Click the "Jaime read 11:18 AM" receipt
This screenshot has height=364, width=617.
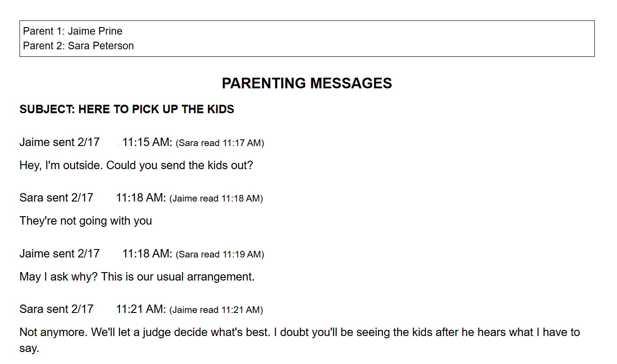pos(216,198)
